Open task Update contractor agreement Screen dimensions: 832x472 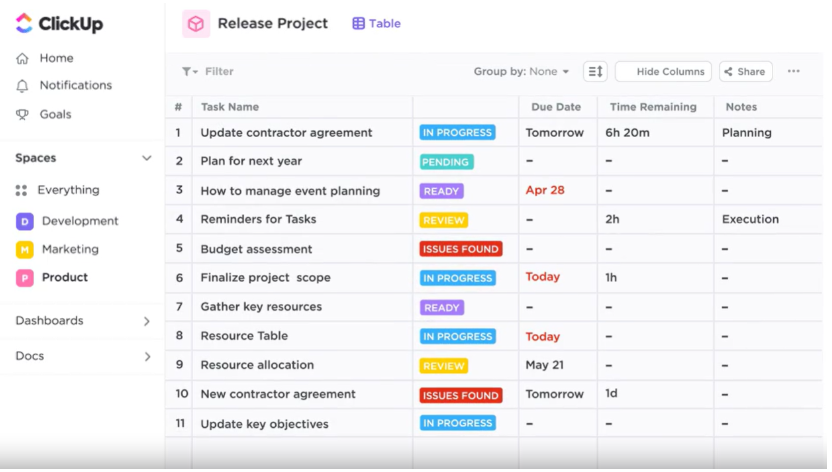click(x=287, y=133)
